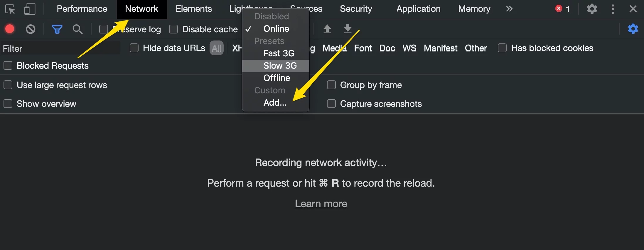Enable the Preserve log checkbox
Viewport: 644px width, 250px height.
click(x=103, y=29)
